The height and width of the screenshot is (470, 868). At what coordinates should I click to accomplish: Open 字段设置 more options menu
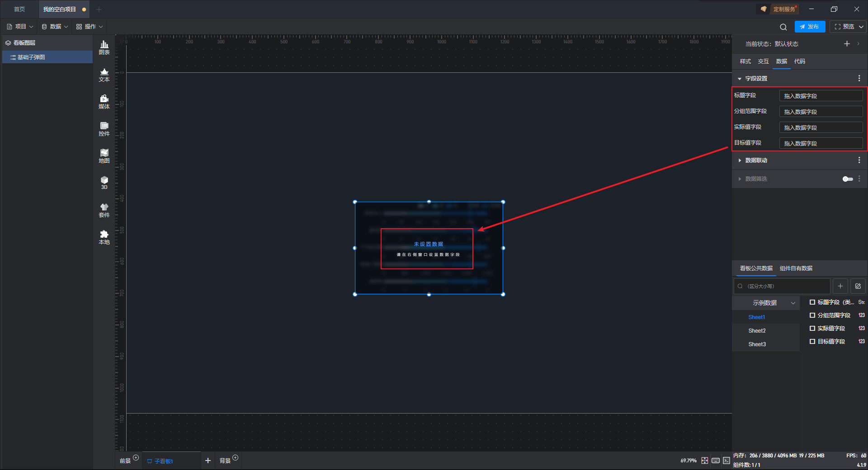point(859,79)
